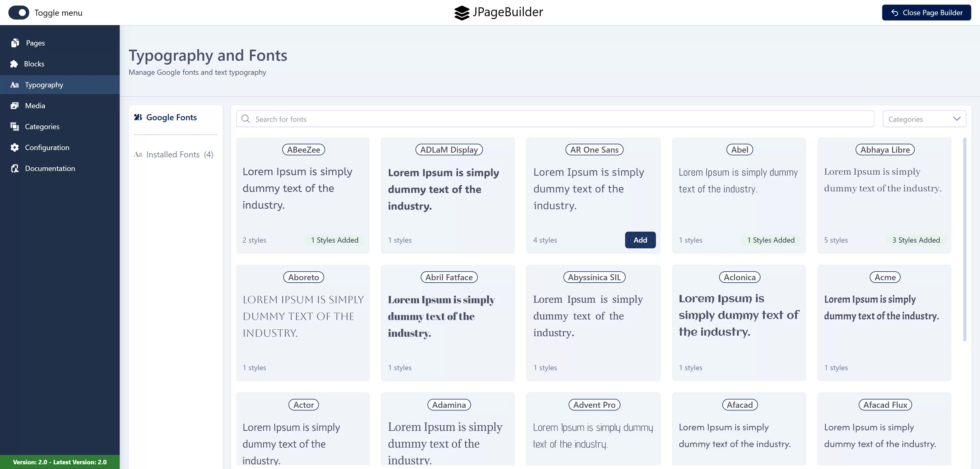The image size is (980, 469).
Task: Click the Abhaya Libre name badge
Action: 885,150
